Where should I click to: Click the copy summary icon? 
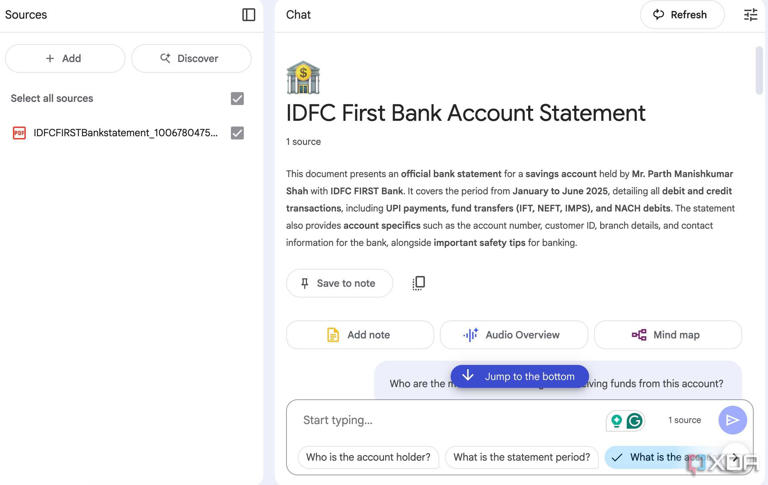pos(419,283)
